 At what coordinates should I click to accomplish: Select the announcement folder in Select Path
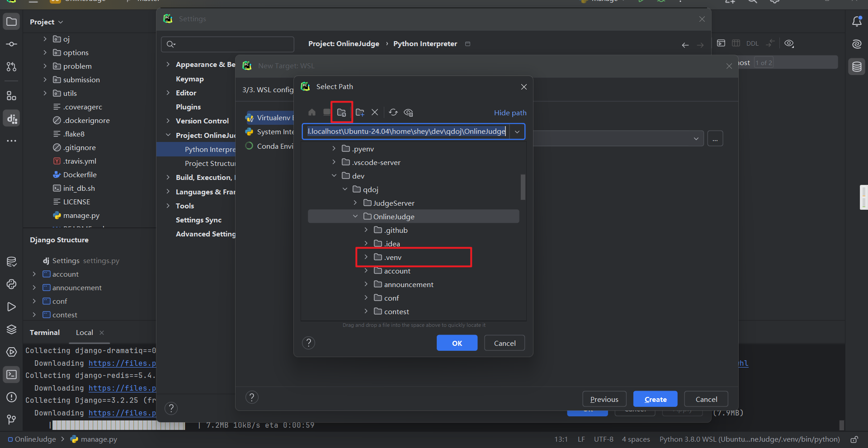pos(413,284)
